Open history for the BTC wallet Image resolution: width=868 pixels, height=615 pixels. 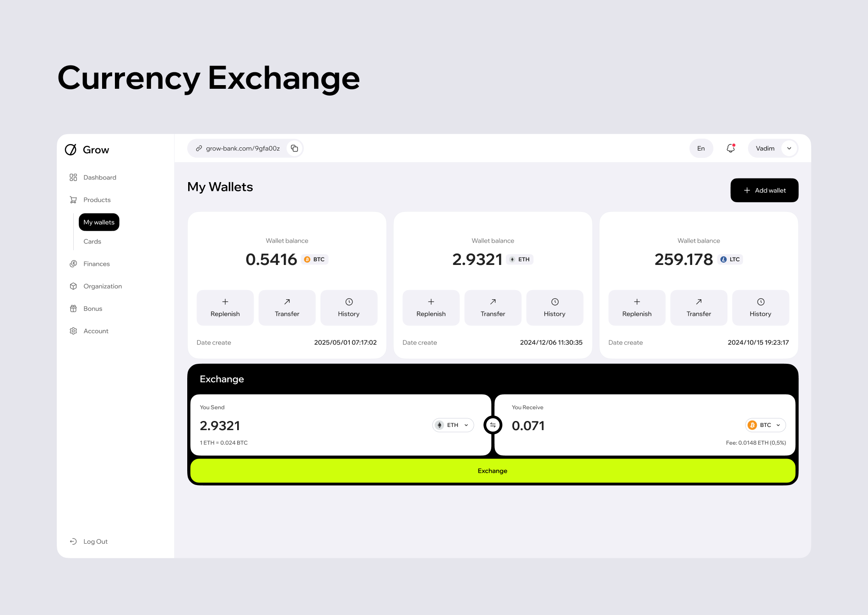pos(348,307)
